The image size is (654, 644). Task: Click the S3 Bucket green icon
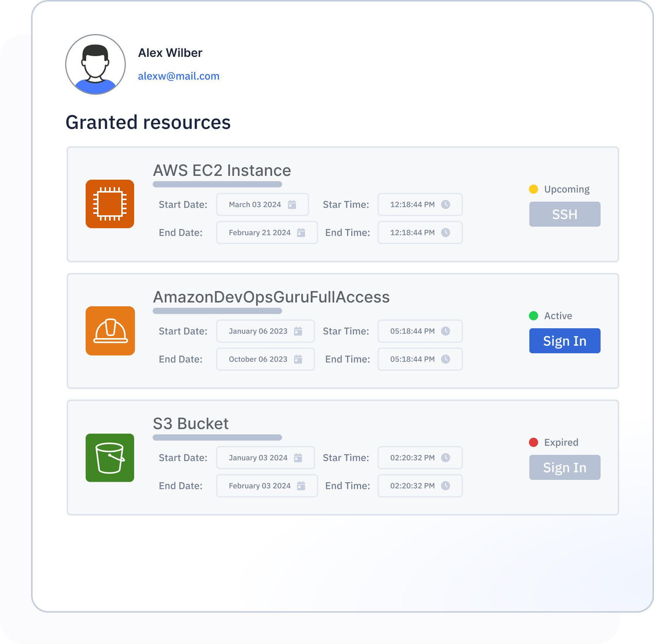(110, 458)
